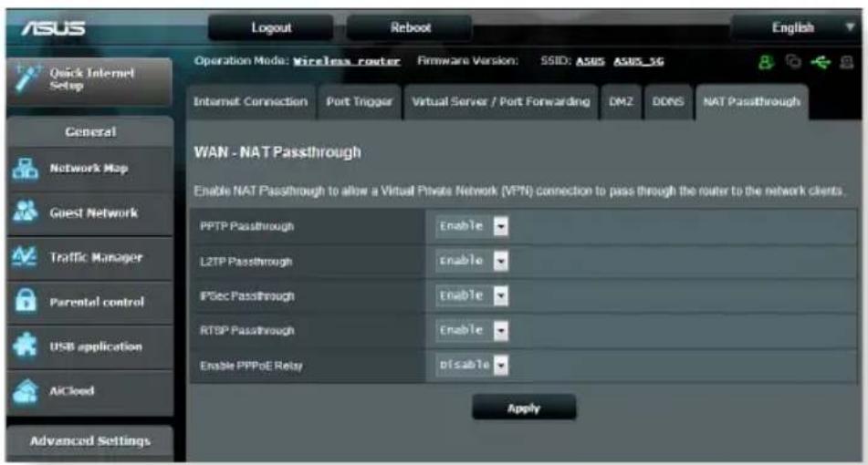Viewport: 868px width, 465px height.
Task: Open the IPSec Passthrough dropdown
Action: pos(472,295)
